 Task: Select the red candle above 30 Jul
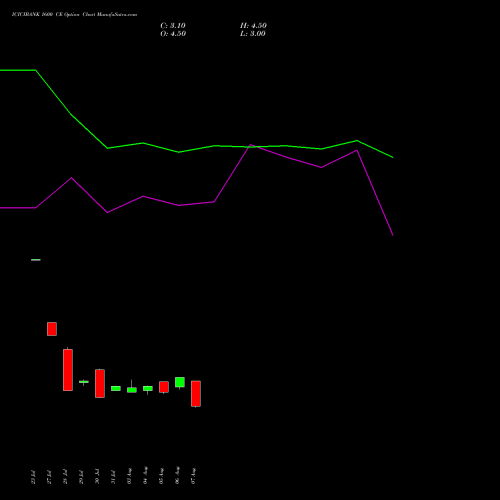tap(100, 383)
